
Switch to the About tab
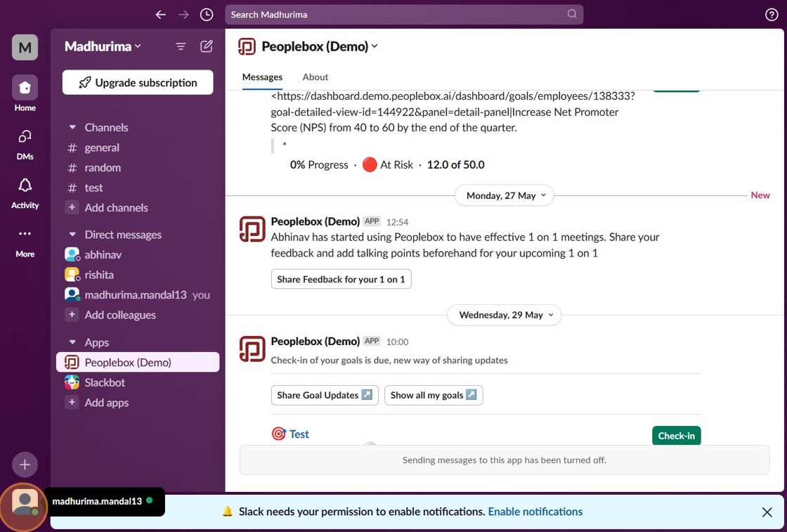(316, 77)
